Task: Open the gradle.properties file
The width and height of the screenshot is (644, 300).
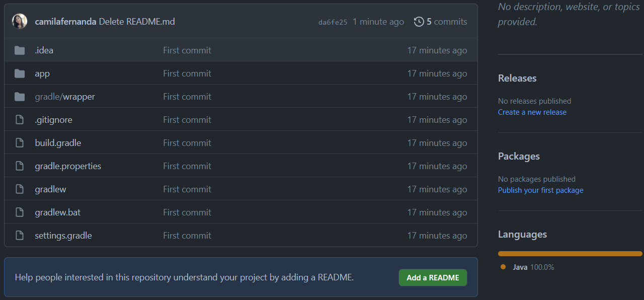Action: click(68, 166)
